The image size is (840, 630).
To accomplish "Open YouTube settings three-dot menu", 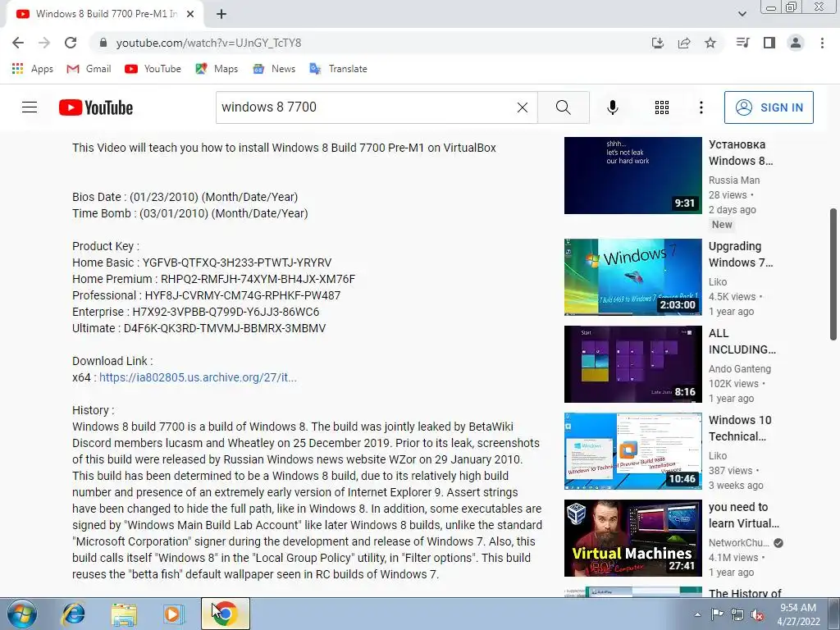I will click(701, 107).
